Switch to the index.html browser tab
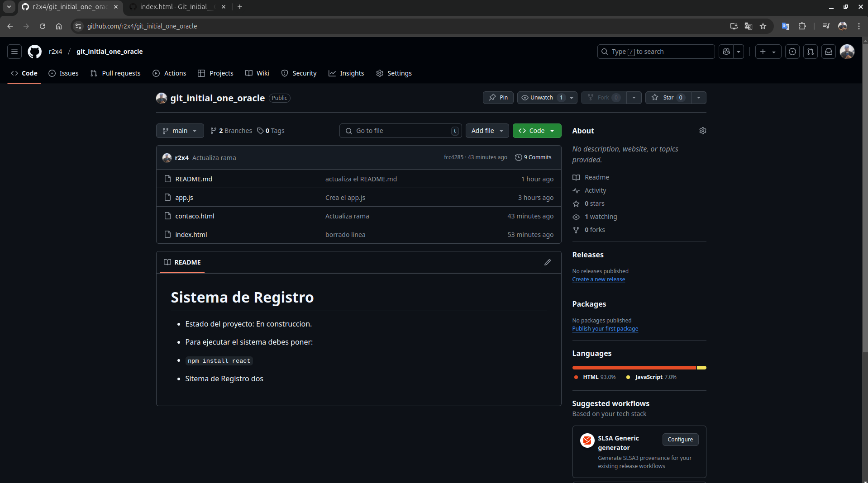 click(176, 7)
